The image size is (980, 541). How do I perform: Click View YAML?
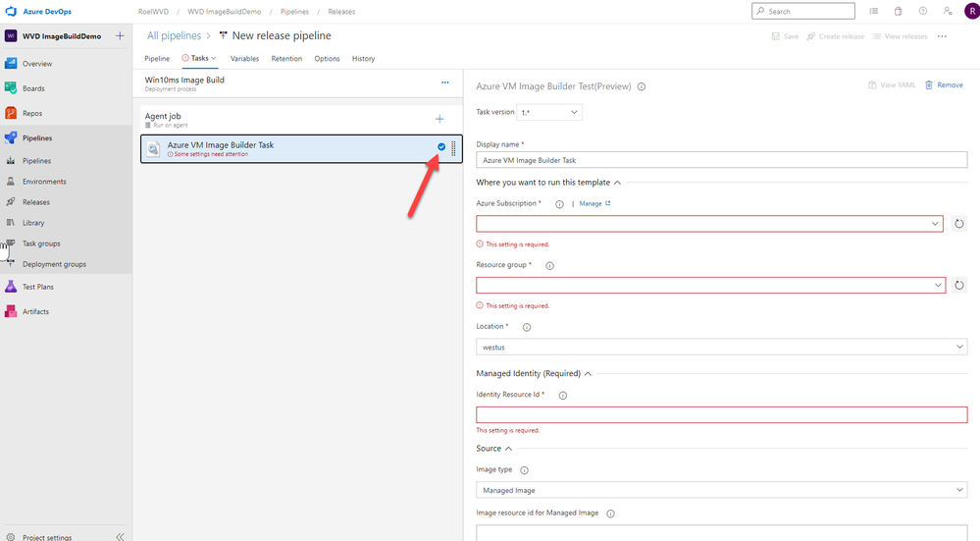pyautogui.click(x=892, y=85)
